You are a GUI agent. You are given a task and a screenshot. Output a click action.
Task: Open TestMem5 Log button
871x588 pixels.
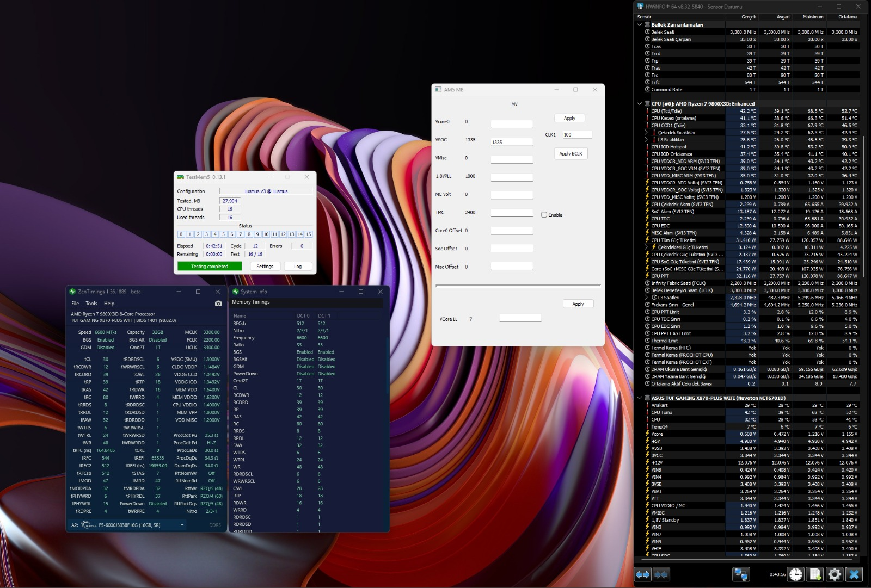[298, 266]
